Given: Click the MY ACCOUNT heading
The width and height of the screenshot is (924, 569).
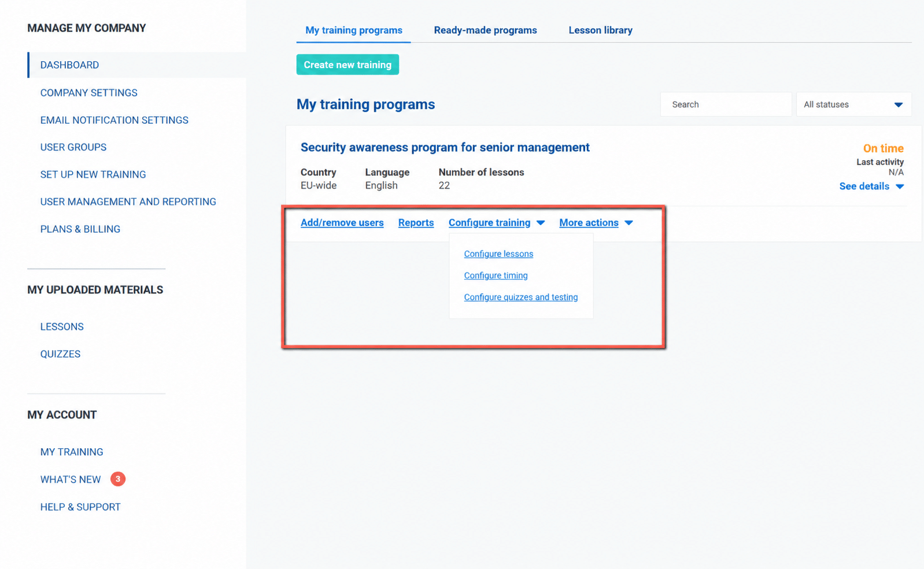Looking at the screenshot, I should click(x=62, y=415).
